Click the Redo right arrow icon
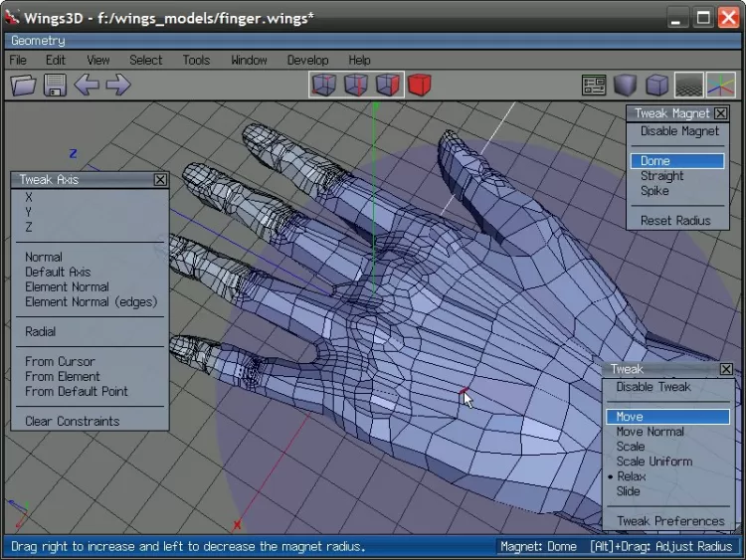746x560 pixels. pos(118,86)
